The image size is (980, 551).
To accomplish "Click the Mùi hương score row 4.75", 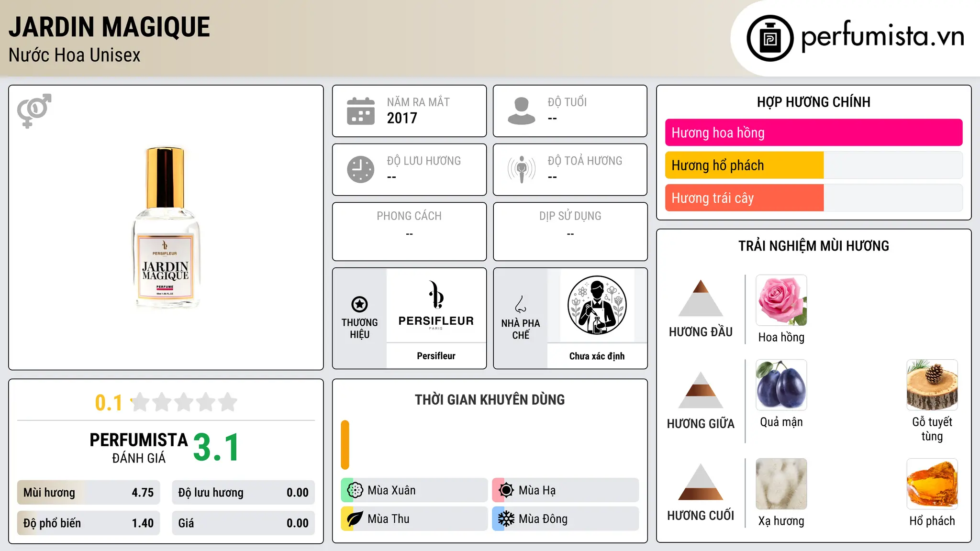I will [89, 493].
